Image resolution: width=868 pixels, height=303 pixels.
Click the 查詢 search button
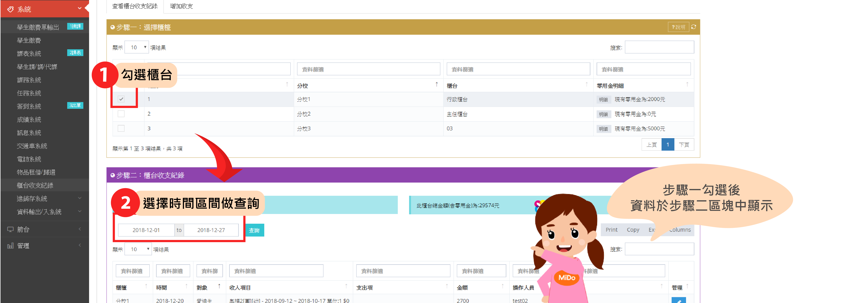(x=254, y=230)
